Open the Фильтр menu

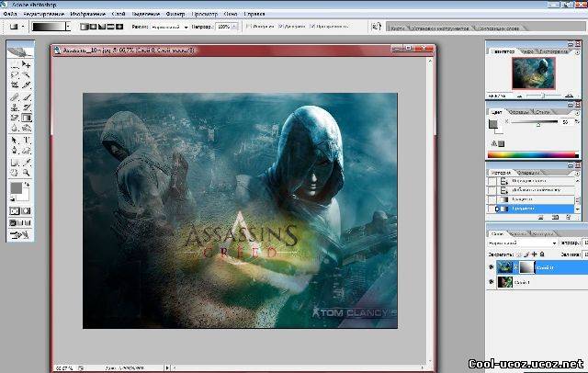pyautogui.click(x=175, y=14)
